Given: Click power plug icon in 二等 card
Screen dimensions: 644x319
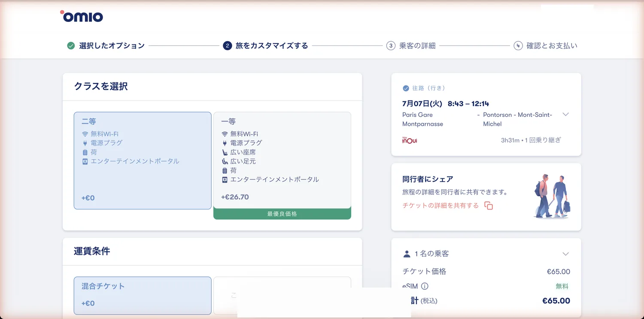Looking at the screenshot, I should pyautogui.click(x=85, y=143).
